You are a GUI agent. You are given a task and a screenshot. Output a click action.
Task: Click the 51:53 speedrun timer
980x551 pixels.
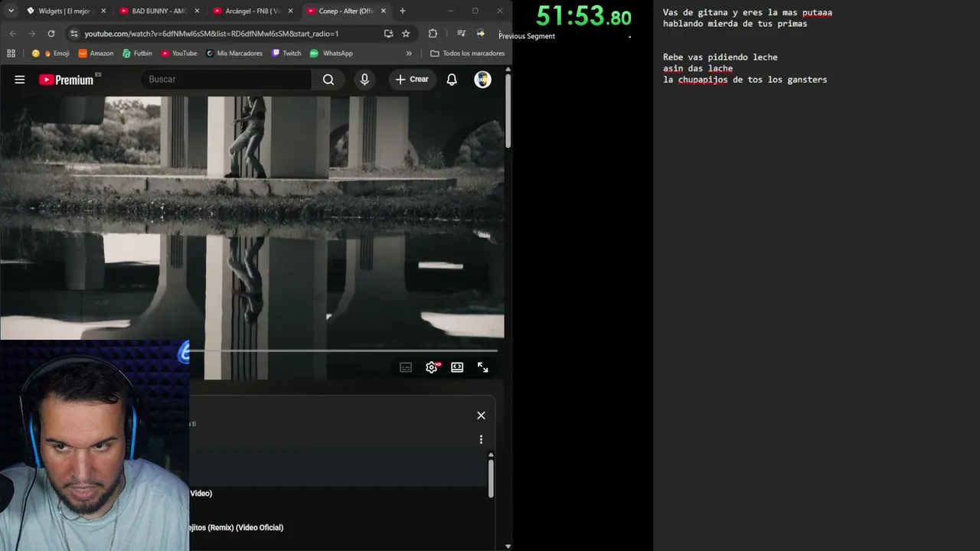click(x=583, y=15)
